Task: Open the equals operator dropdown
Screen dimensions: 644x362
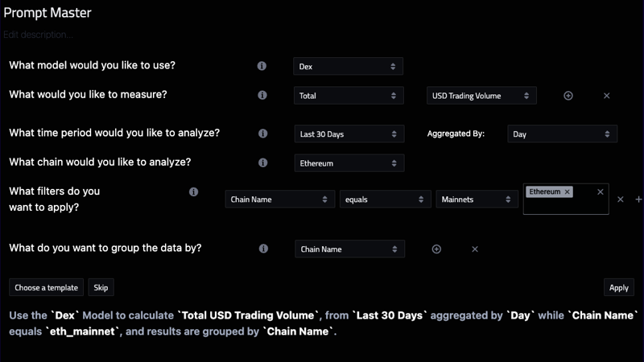Action: [x=384, y=200]
